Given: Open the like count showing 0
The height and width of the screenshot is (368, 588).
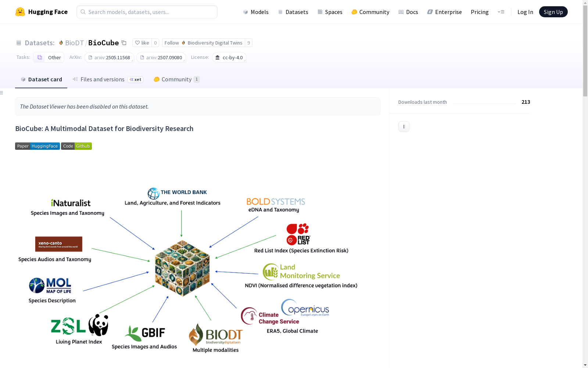Looking at the screenshot, I should (155, 43).
